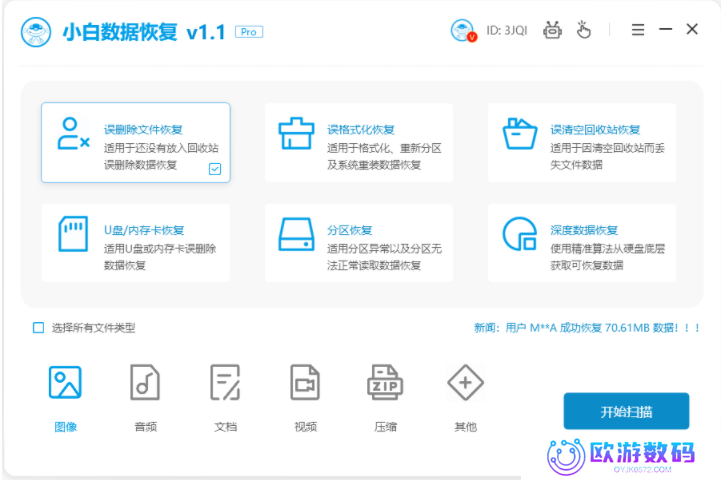Click the 选择所有文件类型 label text
The height and width of the screenshot is (482, 721).
pyautogui.click(x=93, y=328)
